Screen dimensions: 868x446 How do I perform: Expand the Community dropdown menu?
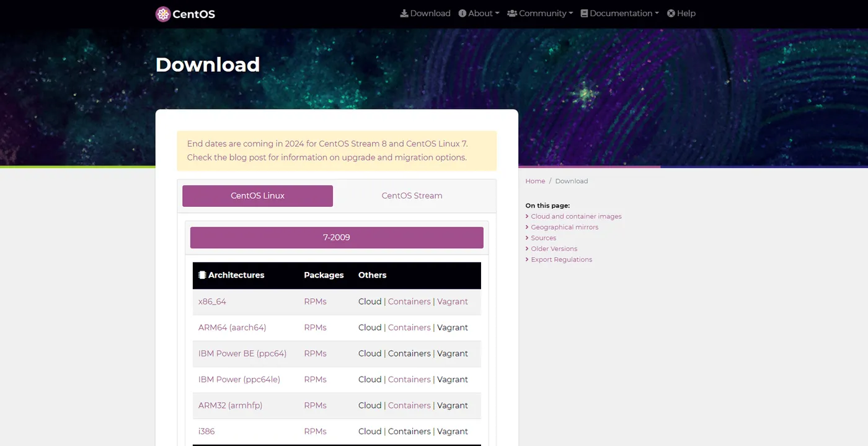(x=540, y=13)
